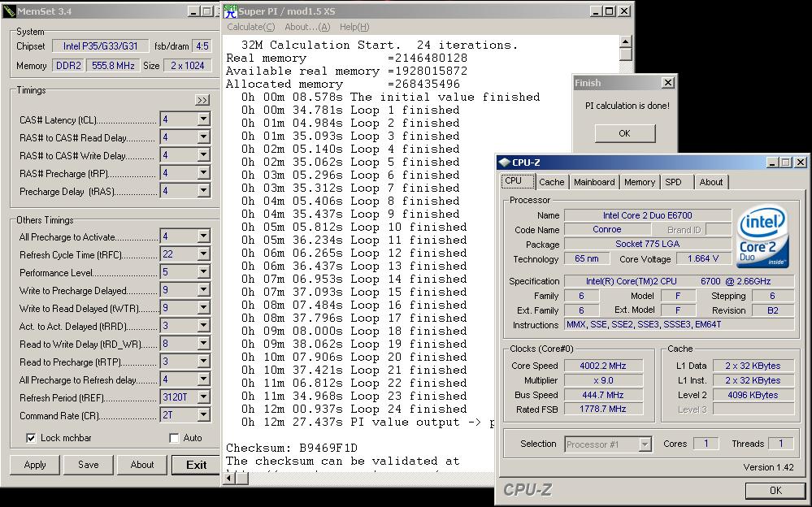Click the fsb/dram ratio value 4:5
Image resolution: width=812 pixels, height=507 pixels.
click(x=202, y=46)
